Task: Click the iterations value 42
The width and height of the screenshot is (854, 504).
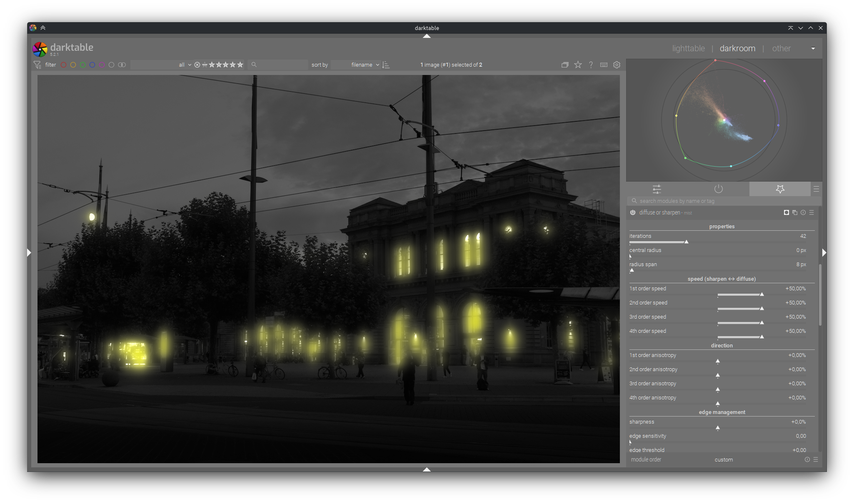Action: pos(803,236)
